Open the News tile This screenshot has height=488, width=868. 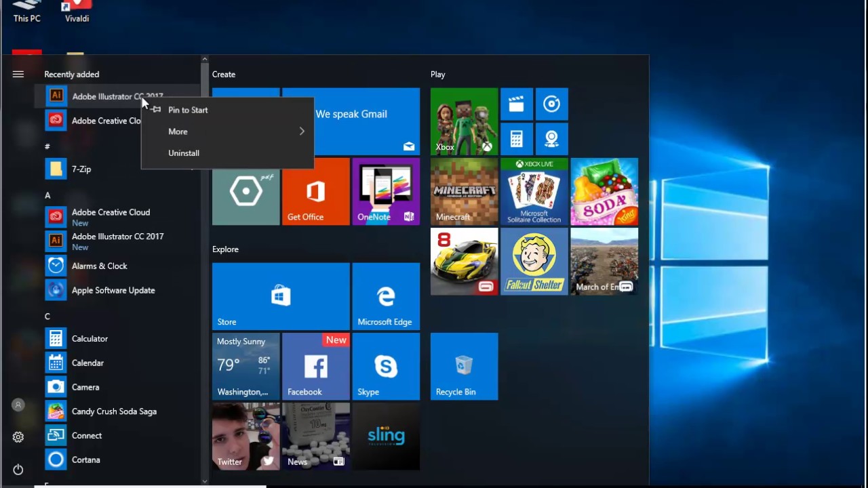coord(315,436)
